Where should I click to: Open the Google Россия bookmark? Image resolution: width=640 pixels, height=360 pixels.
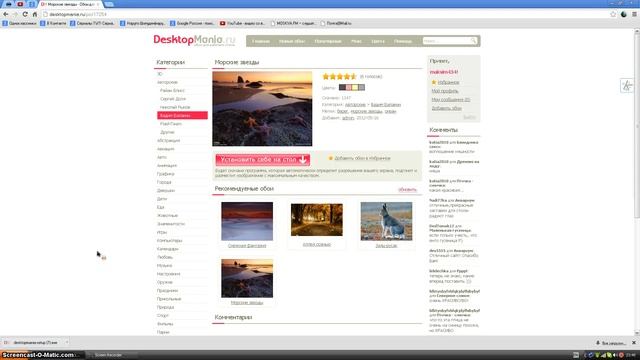pos(192,24)
